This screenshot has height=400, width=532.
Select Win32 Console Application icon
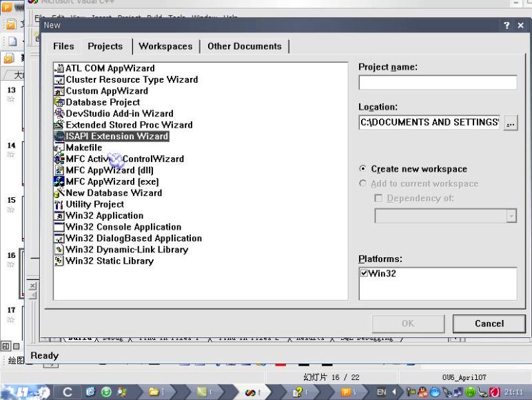[x=59, y=227]
